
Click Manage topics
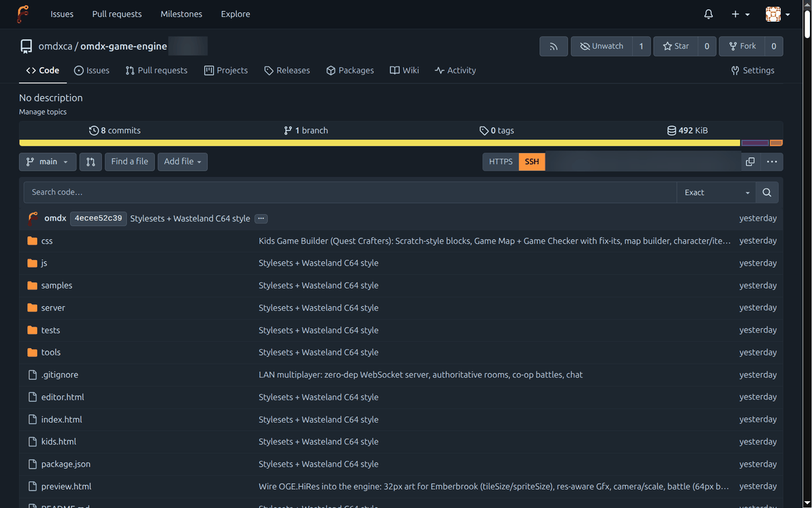pyautogui.click(x=43, y=112)
